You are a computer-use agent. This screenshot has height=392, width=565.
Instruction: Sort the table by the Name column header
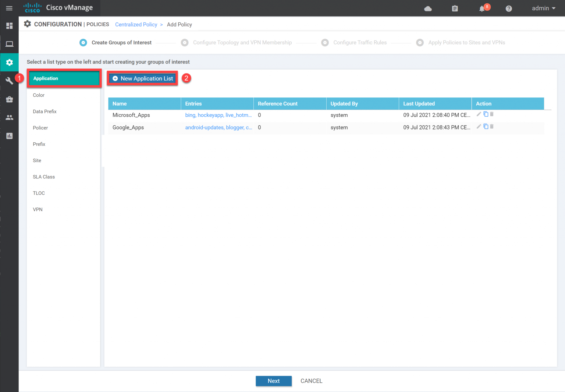tap(119, 103)
